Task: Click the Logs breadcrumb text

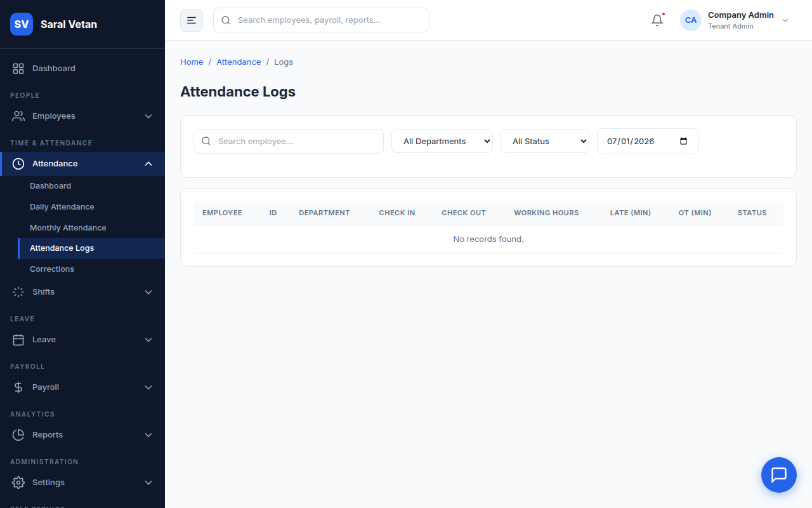Action: [284, 62]
